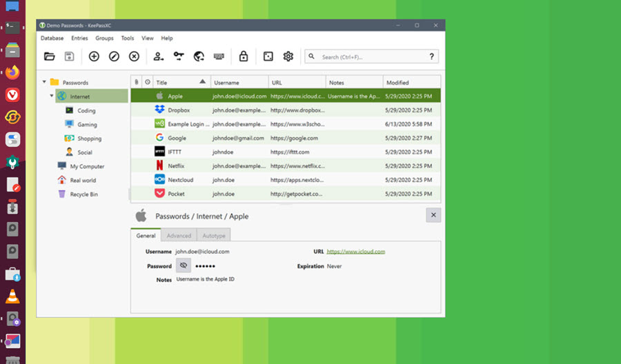Copy username to clipboard toolbar icon

pos(159,57)
